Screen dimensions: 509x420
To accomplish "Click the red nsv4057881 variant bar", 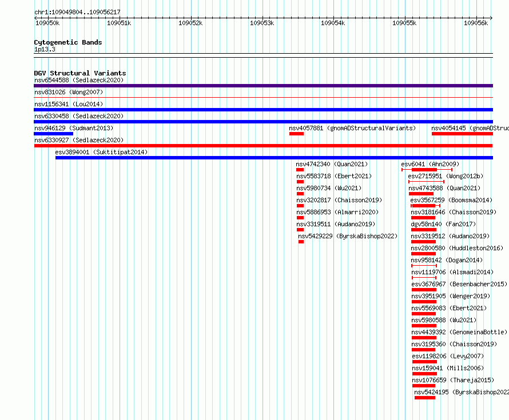I will tap(297, 134).
